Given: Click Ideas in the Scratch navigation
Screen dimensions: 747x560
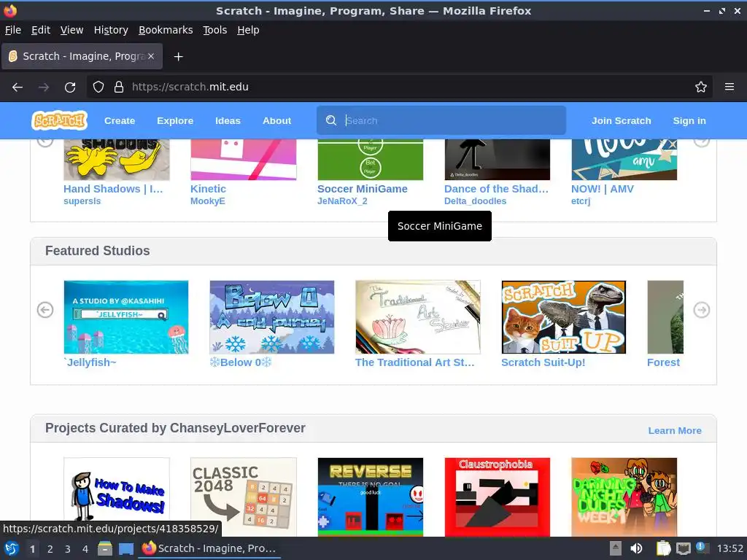Looking at the screenshot, I should (x=228, y=121).
